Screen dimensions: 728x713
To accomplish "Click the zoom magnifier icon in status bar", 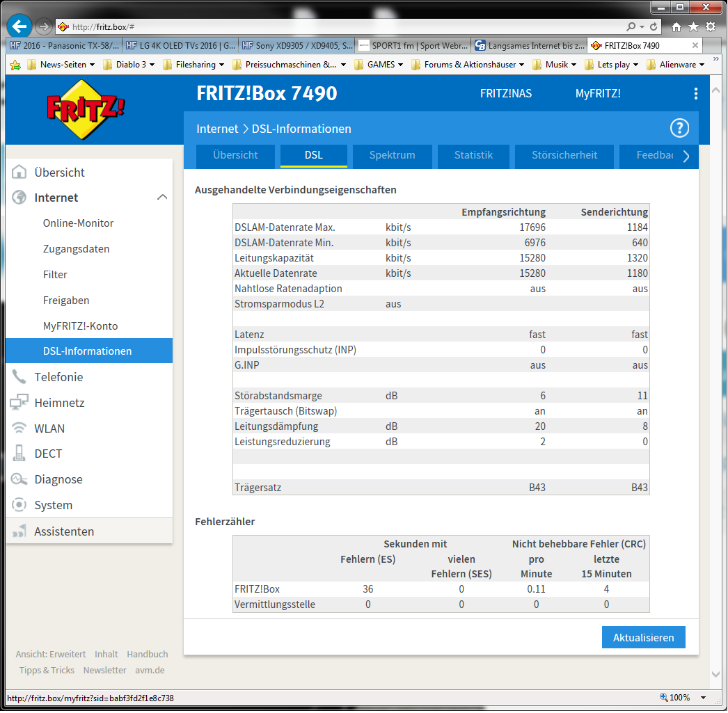I will [x=663, y=698].
